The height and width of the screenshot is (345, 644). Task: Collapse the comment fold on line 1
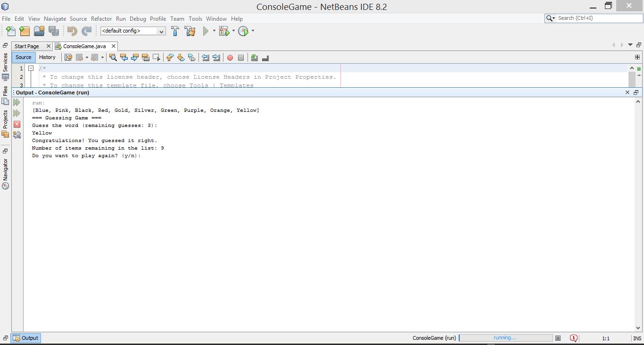pos(31,68)
